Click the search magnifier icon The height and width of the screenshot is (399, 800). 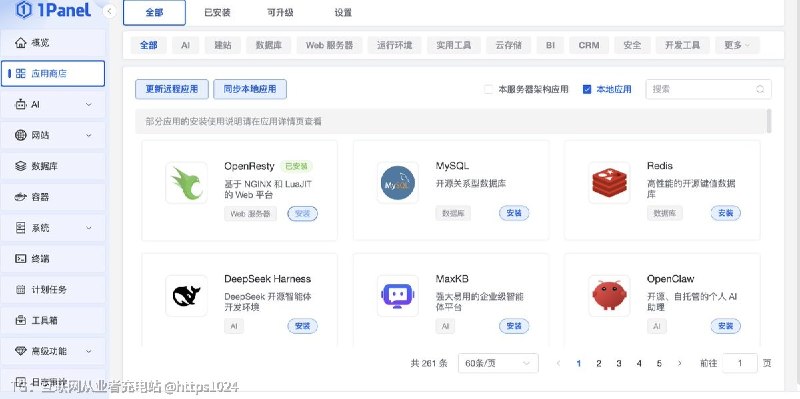pyautogui.click(x=760, y=89)
